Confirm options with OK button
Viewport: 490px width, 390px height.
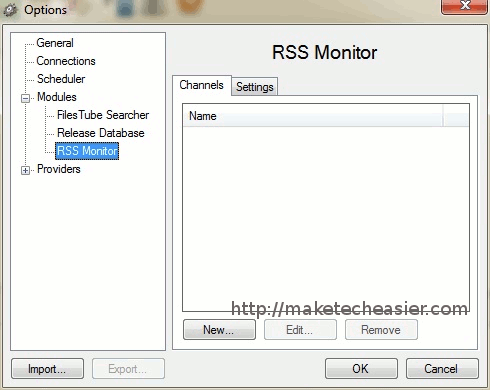click(x=361, y=369)
